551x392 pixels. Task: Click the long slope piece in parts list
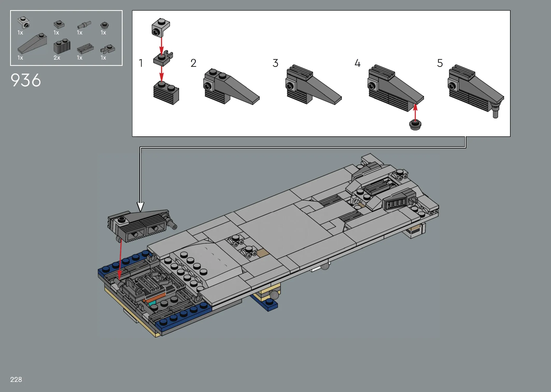pyautogui.click(x=32, y=43)
